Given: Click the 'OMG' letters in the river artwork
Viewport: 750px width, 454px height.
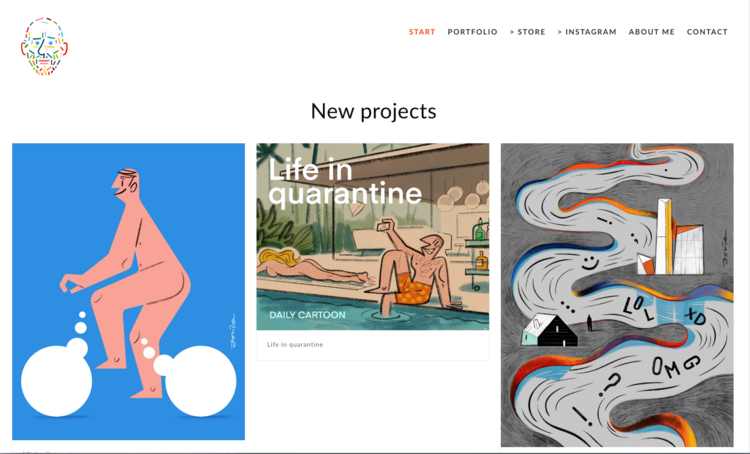Looking at the screenshot, I should 676,365.
